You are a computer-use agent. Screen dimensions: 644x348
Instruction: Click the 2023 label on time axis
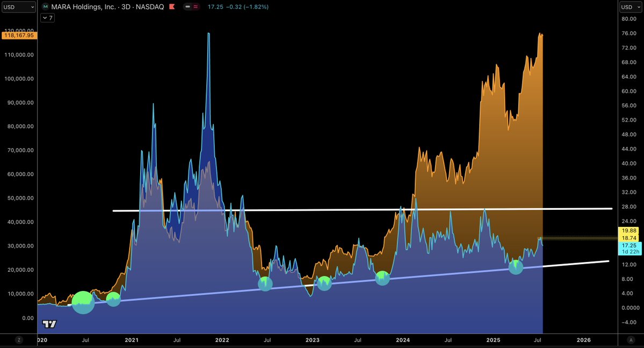[x=313, y=340]
